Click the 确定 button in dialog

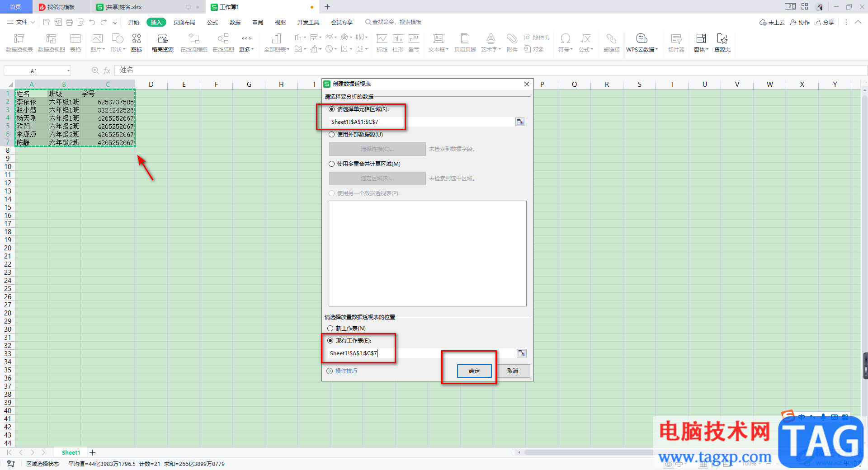click(x=474, y=371)
